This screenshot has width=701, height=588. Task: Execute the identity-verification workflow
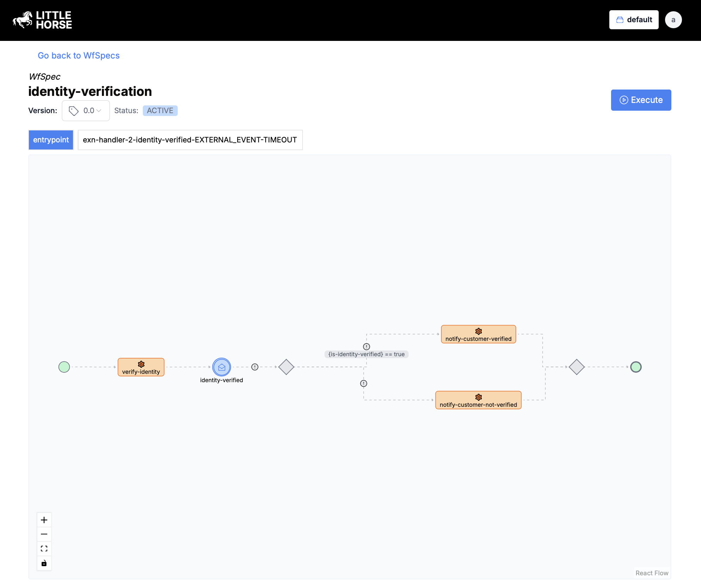[x=641, y=100]
